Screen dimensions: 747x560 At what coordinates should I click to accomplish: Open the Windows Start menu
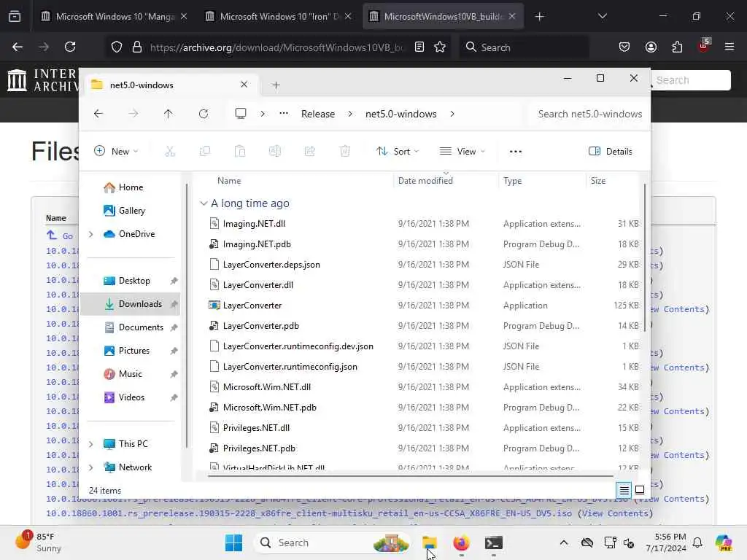coord(233,542)
